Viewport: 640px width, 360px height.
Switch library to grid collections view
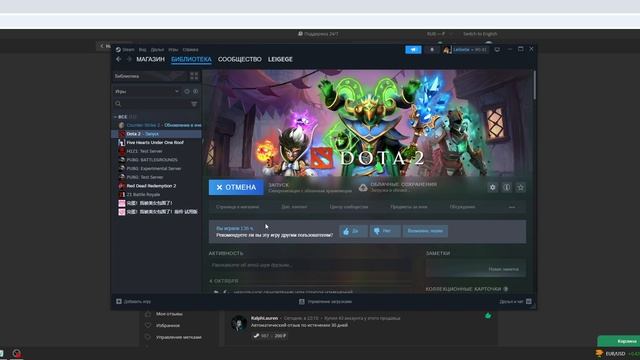click(194, 76)
